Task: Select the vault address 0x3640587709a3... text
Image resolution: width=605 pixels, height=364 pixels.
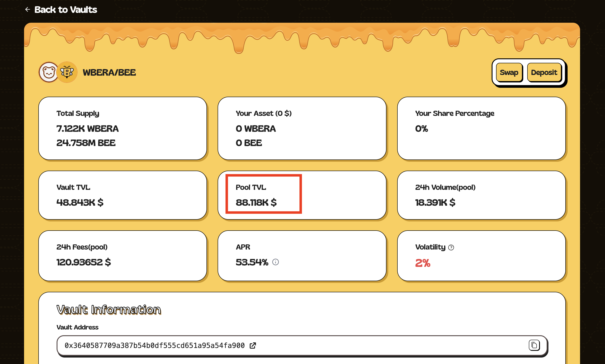Action: pyautogui.click(x=155, y=346)
